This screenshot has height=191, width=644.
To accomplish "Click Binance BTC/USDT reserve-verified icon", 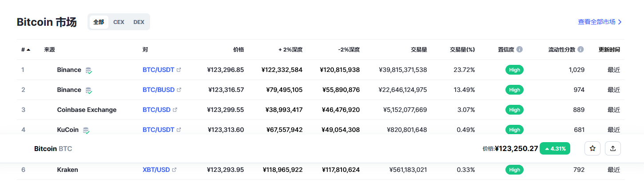I will [x=89, y=70].
